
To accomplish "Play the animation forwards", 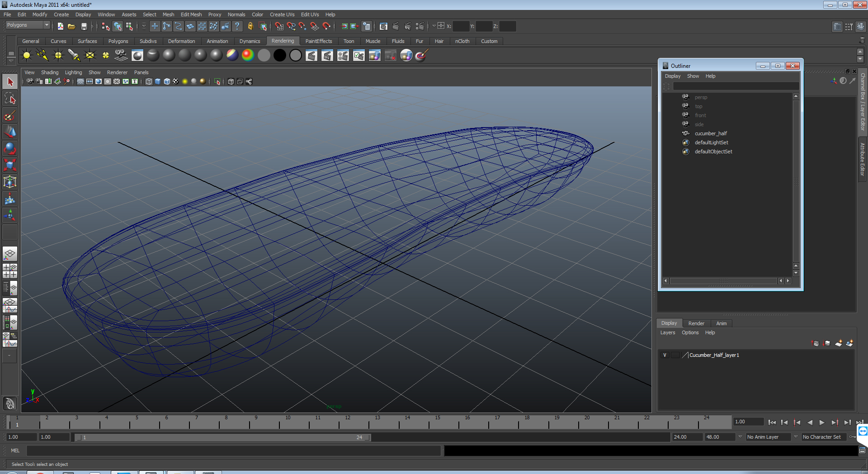I will [822, 422].
